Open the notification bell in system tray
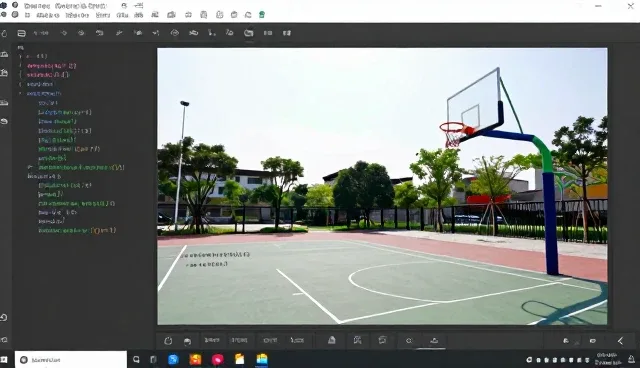This screenshot has width=640, height=368. click(631, 359)
